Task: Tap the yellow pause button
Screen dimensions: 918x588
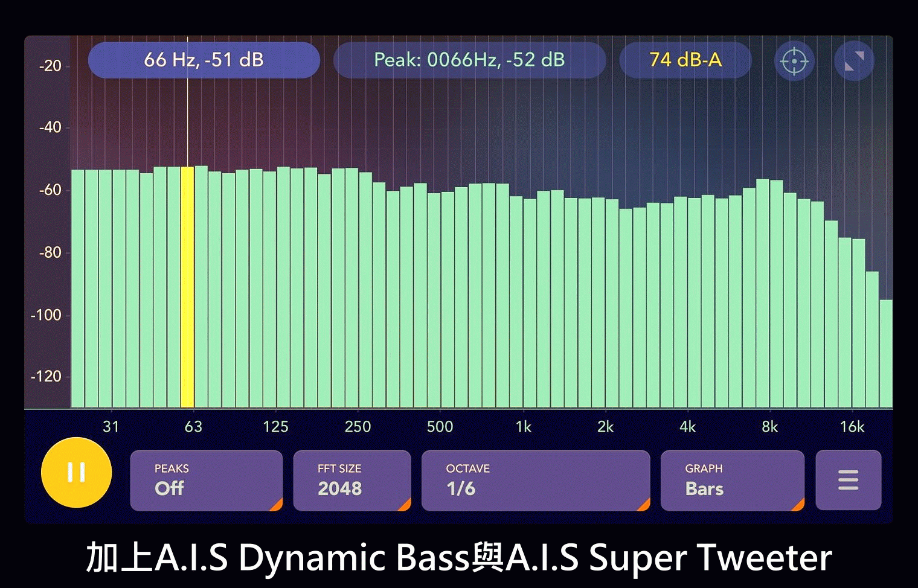Action: 76,472
